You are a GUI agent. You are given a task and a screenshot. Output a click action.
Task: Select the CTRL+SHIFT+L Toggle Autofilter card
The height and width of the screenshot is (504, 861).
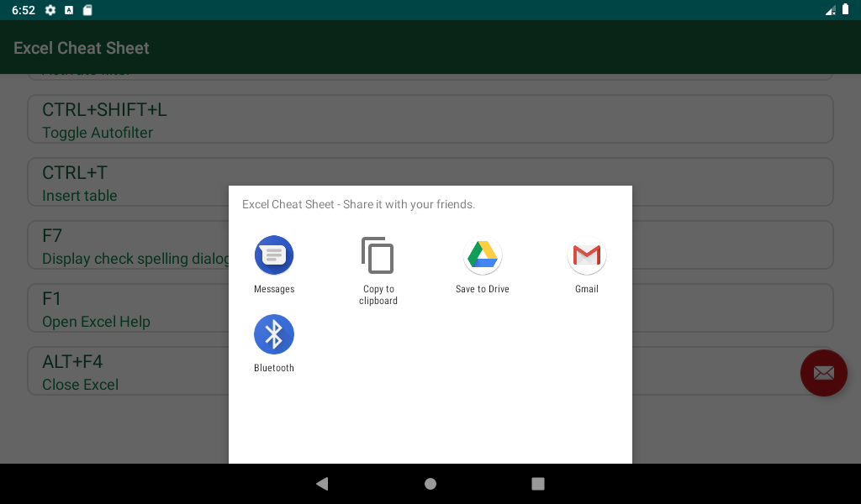pos(430,119)
